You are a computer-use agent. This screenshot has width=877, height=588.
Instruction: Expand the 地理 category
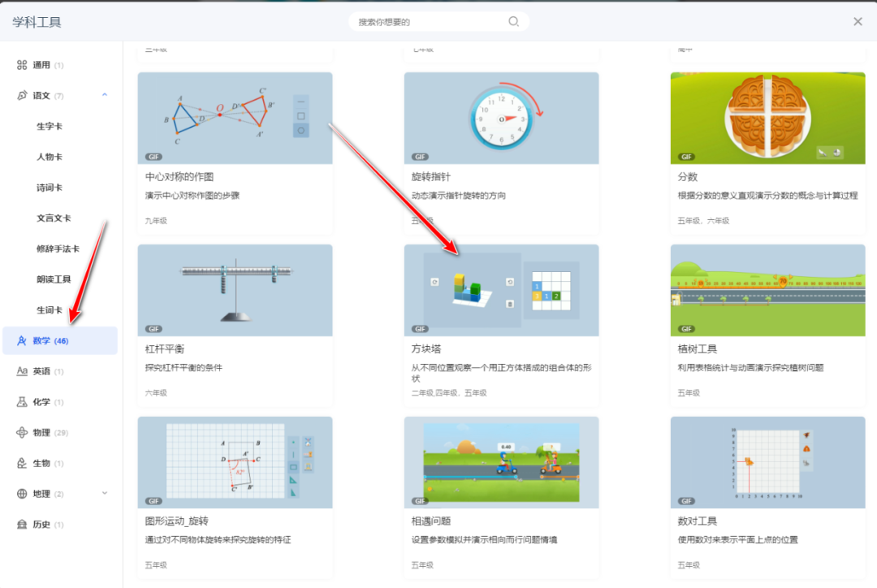(104, 493)
